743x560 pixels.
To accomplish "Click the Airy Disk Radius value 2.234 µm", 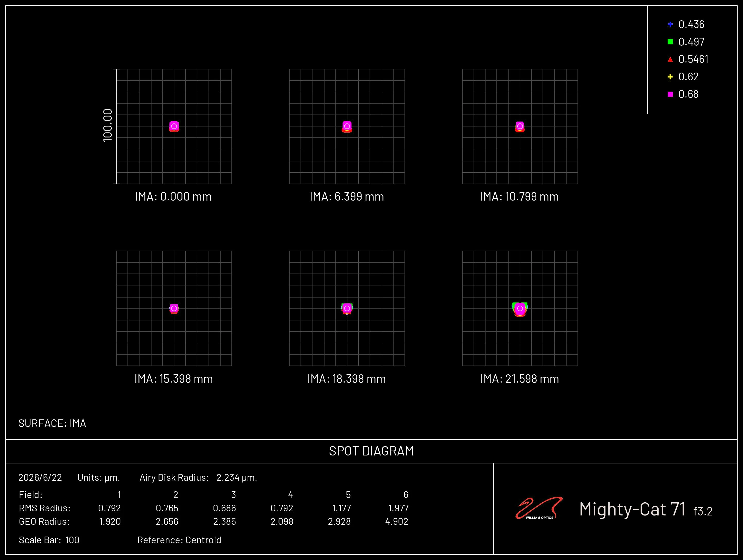I will click(237, 478).
